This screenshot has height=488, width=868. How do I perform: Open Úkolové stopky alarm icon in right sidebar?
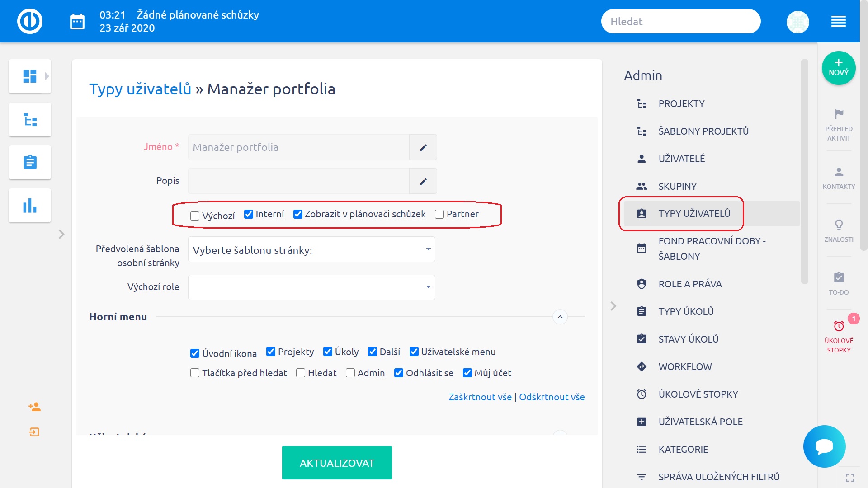(x=839, y=326)
